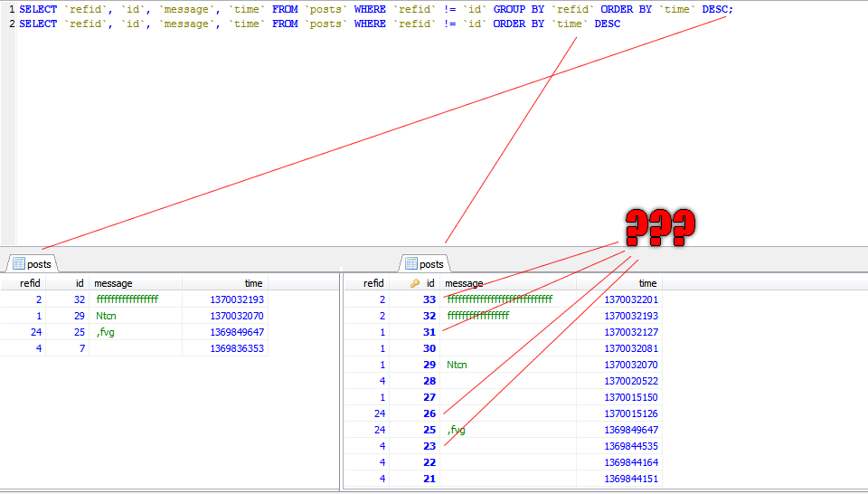Click the table icon on the right posts tab
This screenshot has width=868, height=494.
tap(411, 264)
